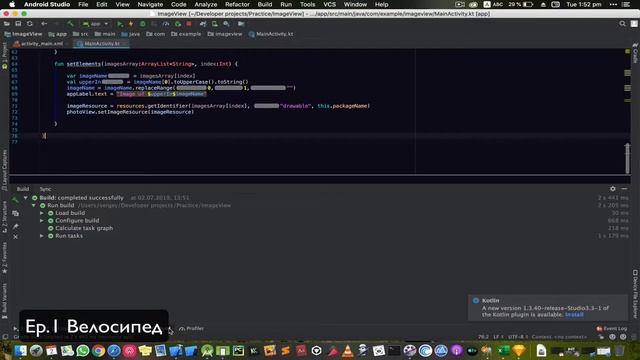Open Build panel settings gear
The image size is (640, 360).
click(x=613, y=189)
